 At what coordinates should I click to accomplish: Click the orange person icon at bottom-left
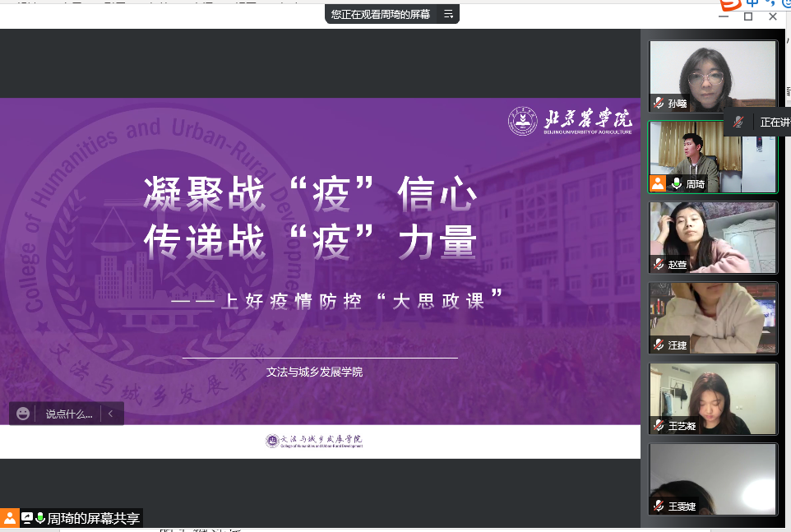pos(9,518)
